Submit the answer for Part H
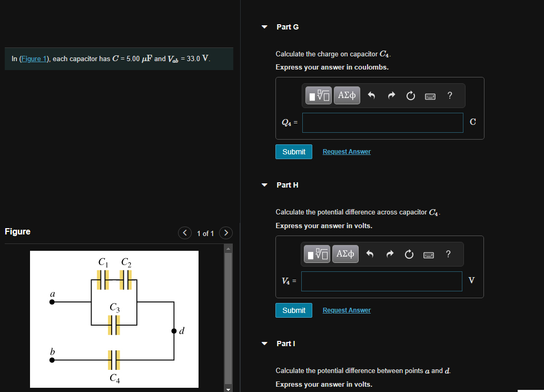544x392 pixels. click(x=293, y=310)
